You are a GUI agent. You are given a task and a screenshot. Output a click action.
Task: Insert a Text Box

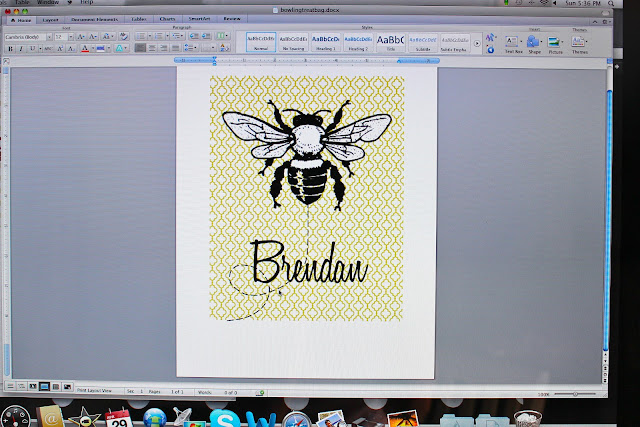click(513, 44)
